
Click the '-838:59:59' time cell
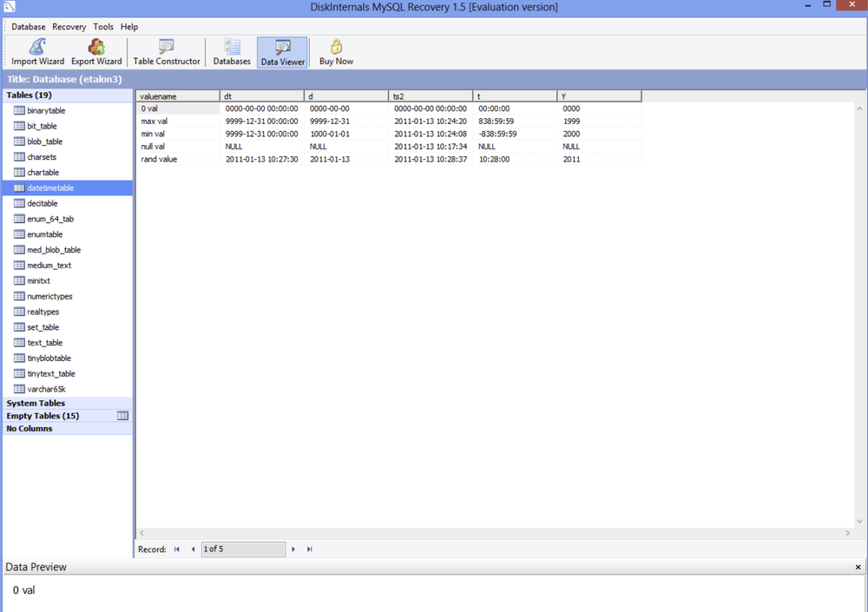pos(516,134)
